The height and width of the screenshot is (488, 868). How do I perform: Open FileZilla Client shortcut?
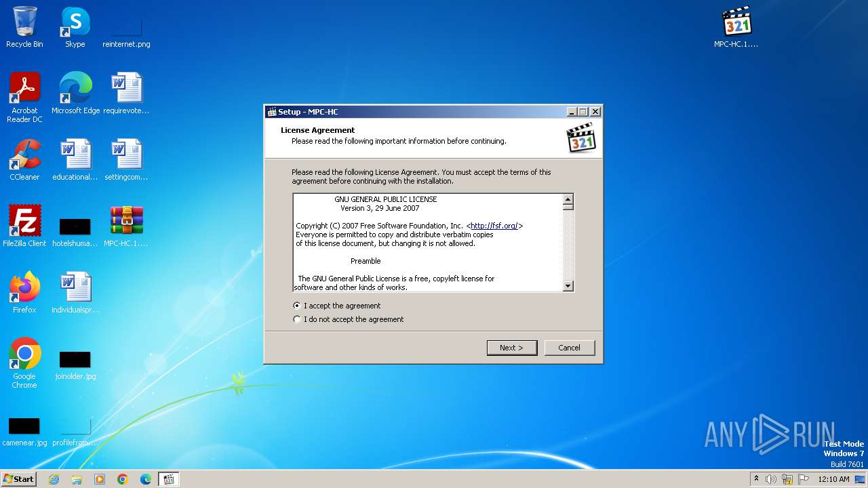pos(24,226)
